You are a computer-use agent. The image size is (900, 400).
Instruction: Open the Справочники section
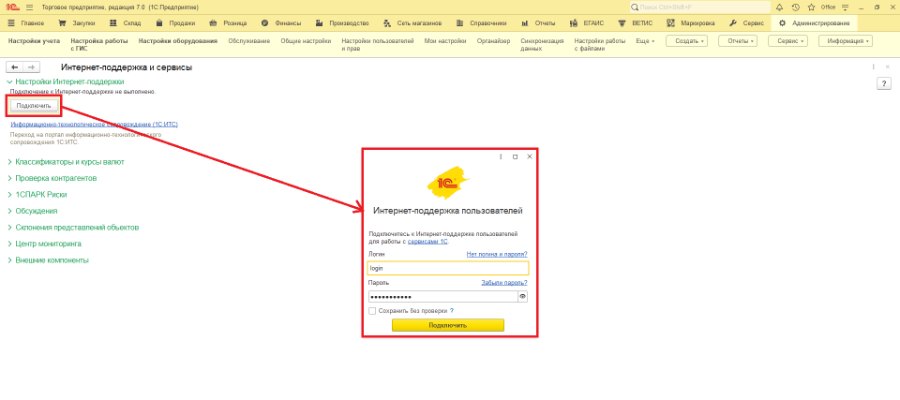pyautogui.click(x=482, y=24)
